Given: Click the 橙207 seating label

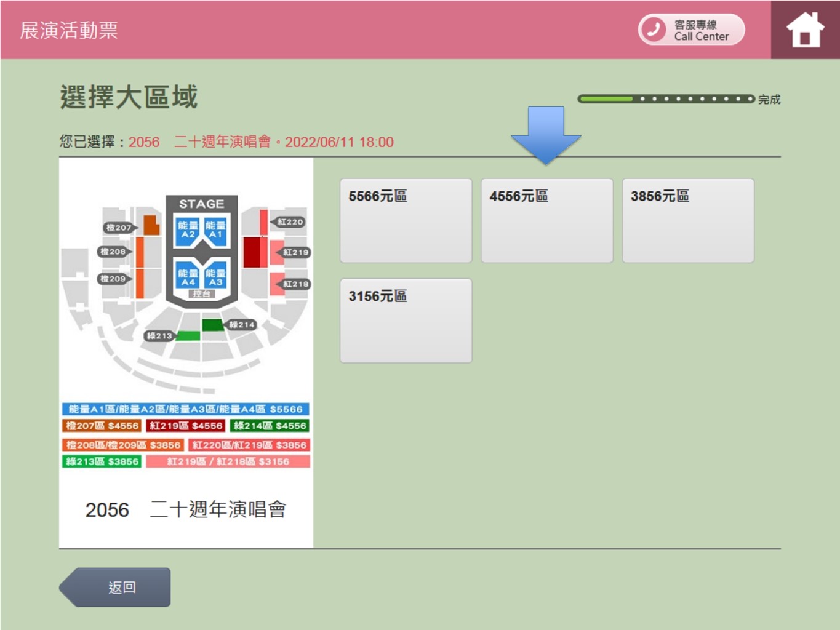Looking at the screenshot, I should point(119,228).
